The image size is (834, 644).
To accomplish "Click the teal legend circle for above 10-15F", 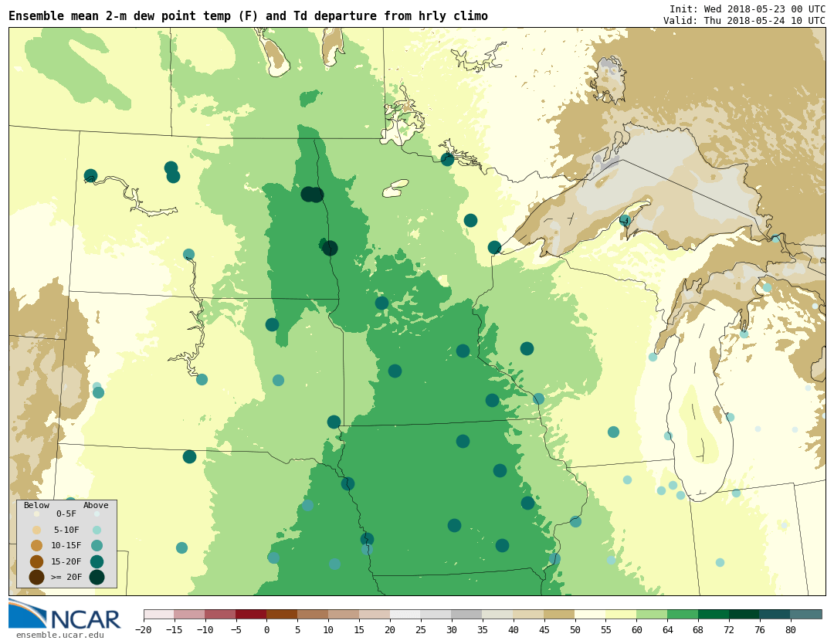I will [97, 546].
